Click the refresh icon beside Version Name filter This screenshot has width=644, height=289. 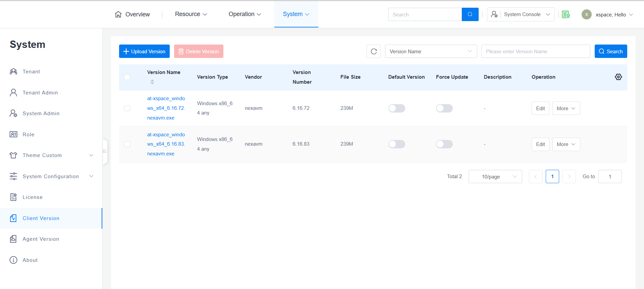(374, 51)
